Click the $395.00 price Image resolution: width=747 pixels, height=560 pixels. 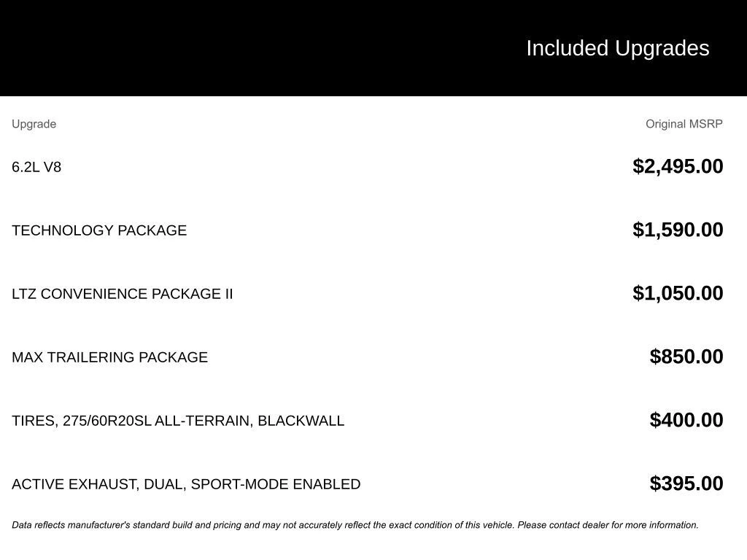[x=686, y=483]
